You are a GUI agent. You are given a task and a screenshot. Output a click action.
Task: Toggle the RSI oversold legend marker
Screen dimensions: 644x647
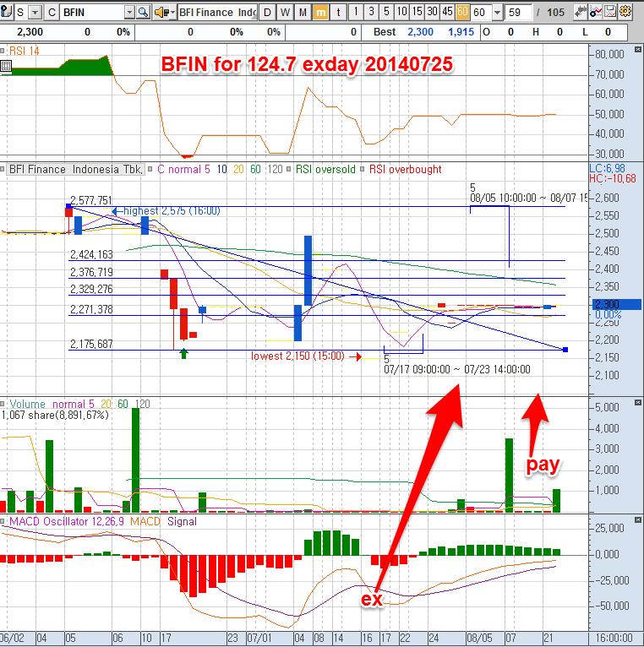click(288, 169)
